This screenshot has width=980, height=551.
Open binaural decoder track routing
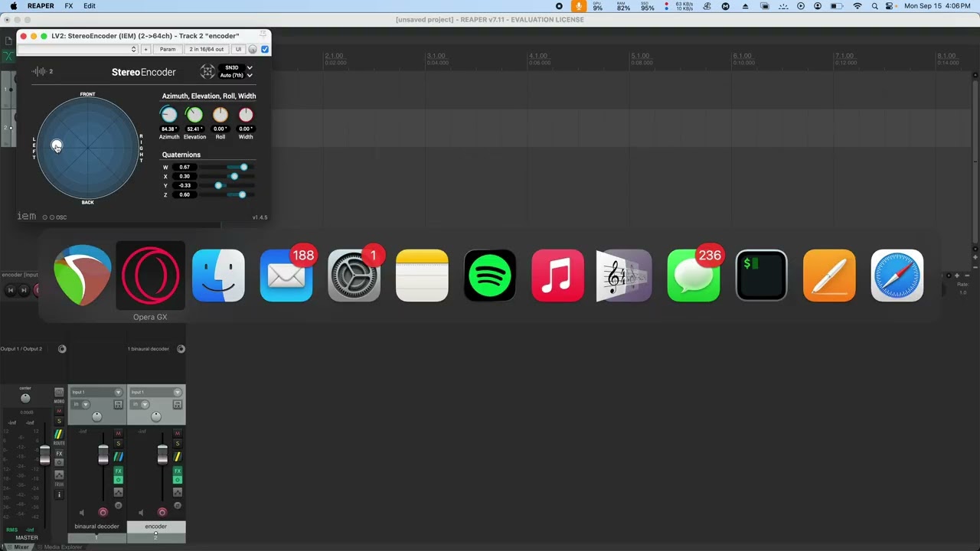tap(119, 457)
